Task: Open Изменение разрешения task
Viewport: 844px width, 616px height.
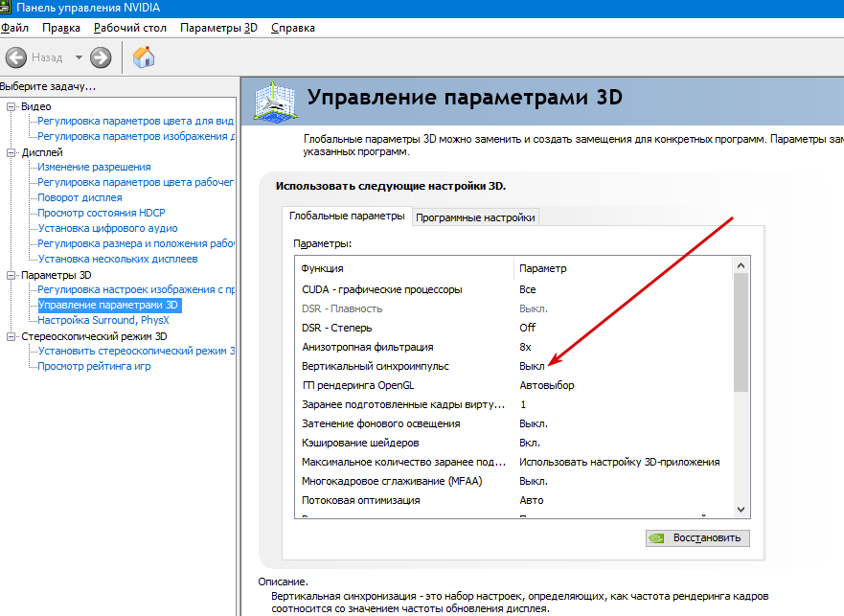Action: 94,167
